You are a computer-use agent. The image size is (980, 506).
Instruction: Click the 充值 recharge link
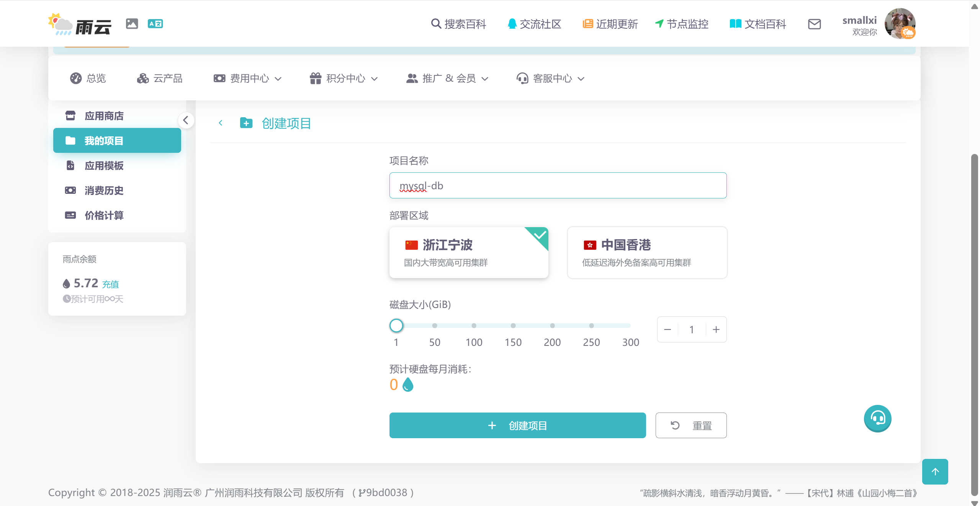(110, 284)
